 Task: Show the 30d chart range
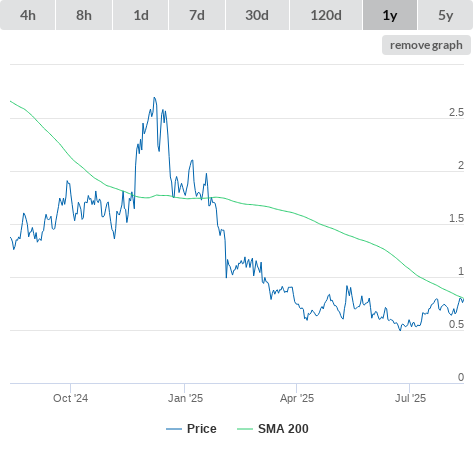pyautogui.click(x=257, y=15)
